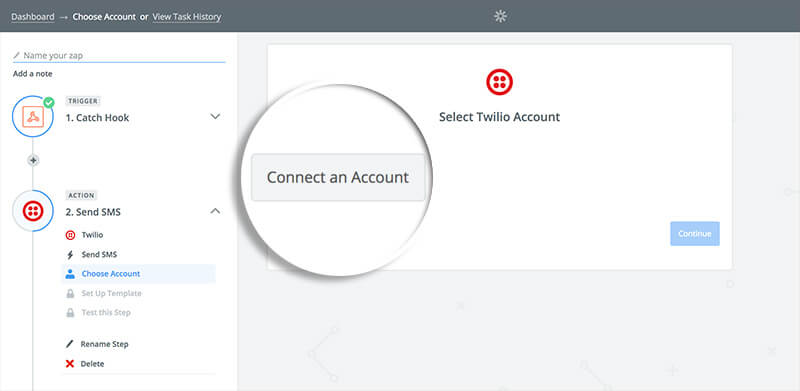
Task: Open the Dashboard link in breadcrumb
Action: [x=33, y=17]
